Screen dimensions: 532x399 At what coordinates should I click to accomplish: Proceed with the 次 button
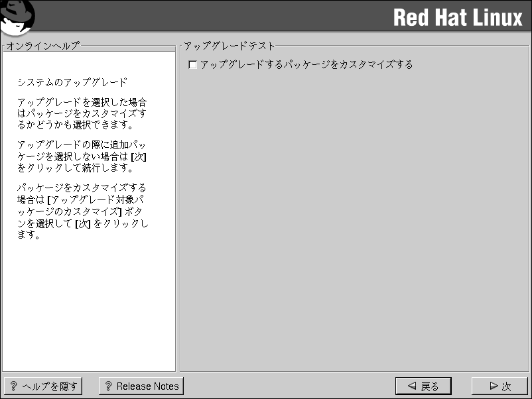[x=499, y=386]
